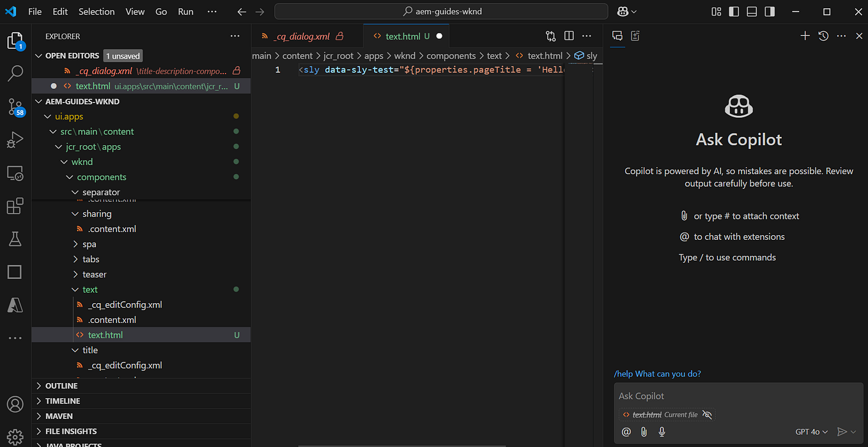Open Copilot chat history icon
Image resolution: width=868 pixels, height=447 pixels.
(824, 36)
